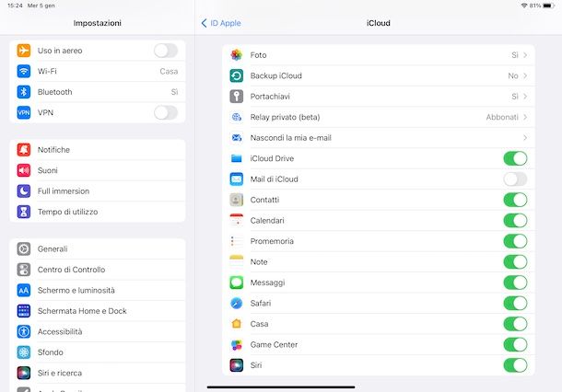Open Siri e ricerca settings

[98, 373]
